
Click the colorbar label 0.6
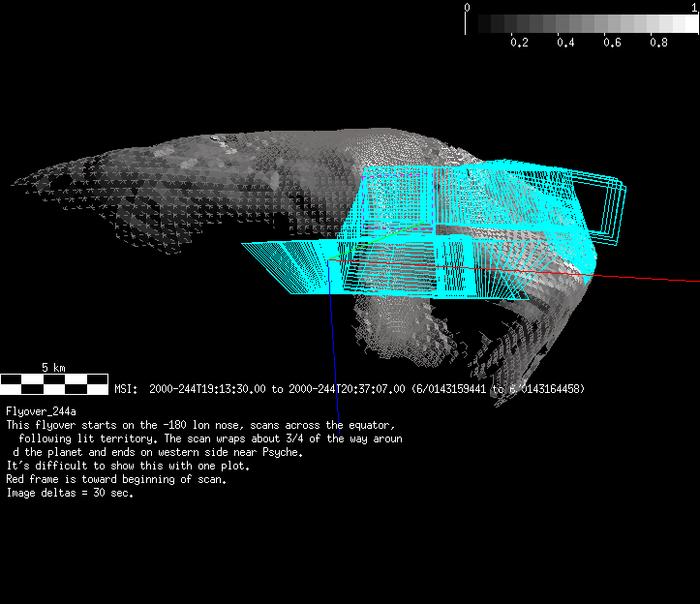pyautogui.click(x=612, y=43)
